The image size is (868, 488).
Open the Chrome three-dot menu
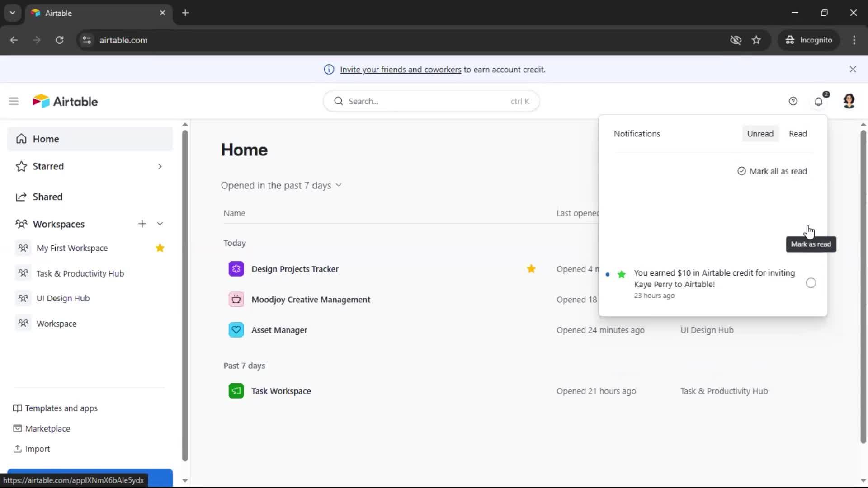pyautogui.click(x=854, y=40)
